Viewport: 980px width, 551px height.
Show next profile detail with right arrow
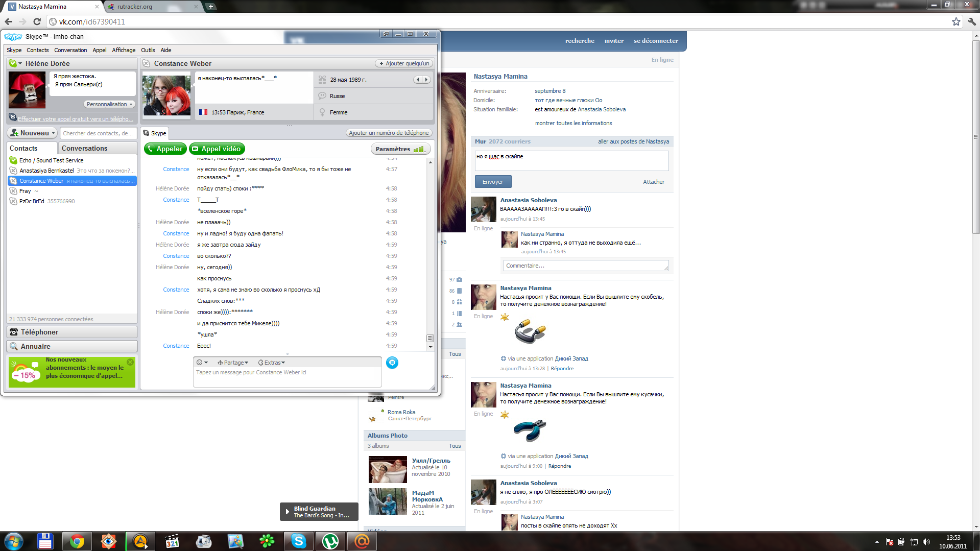426,80
